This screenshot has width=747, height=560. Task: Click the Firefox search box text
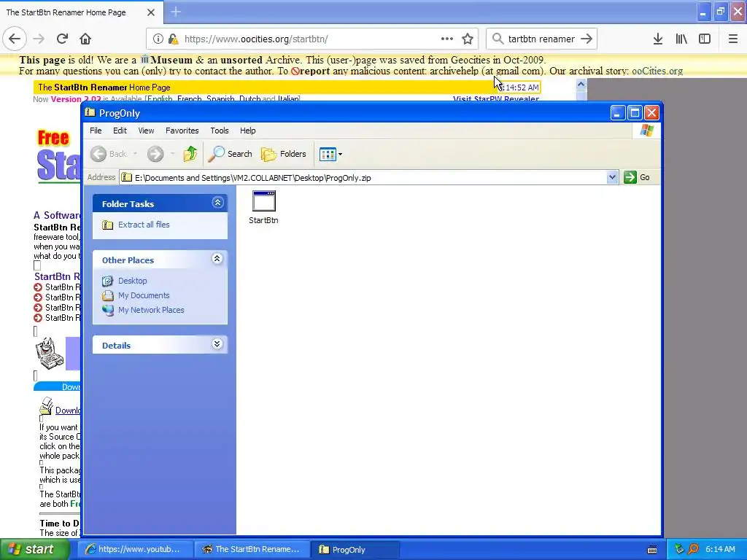pos(541,39)
